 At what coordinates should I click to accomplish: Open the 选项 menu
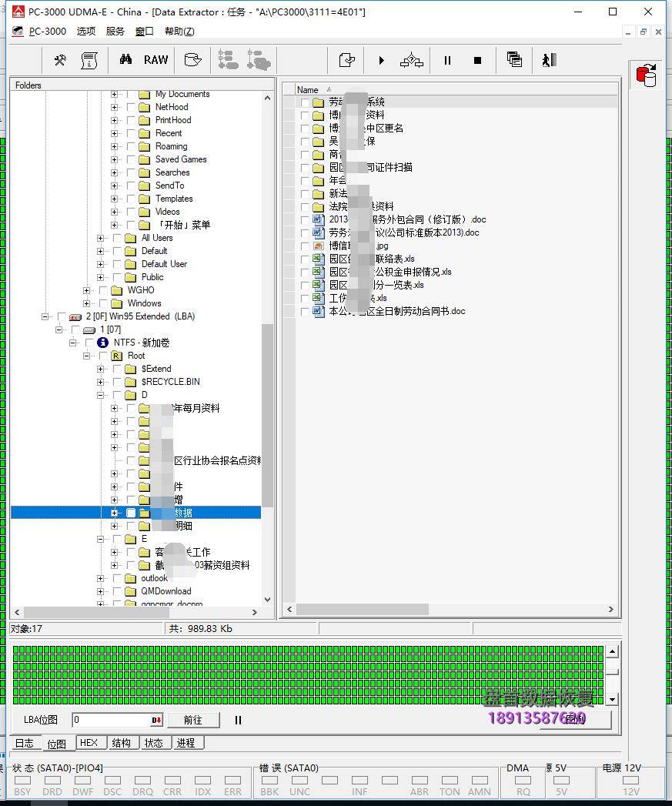(x=86, y=32)
